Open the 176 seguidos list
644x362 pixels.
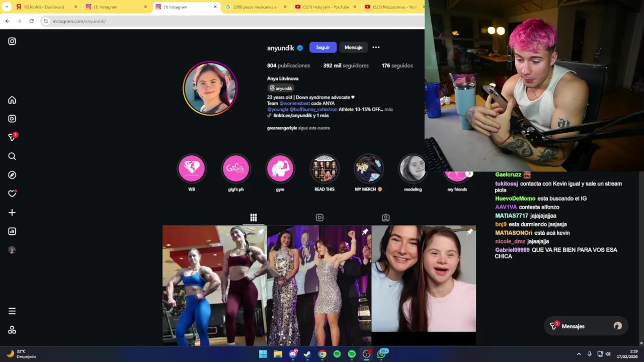point(397,66)
